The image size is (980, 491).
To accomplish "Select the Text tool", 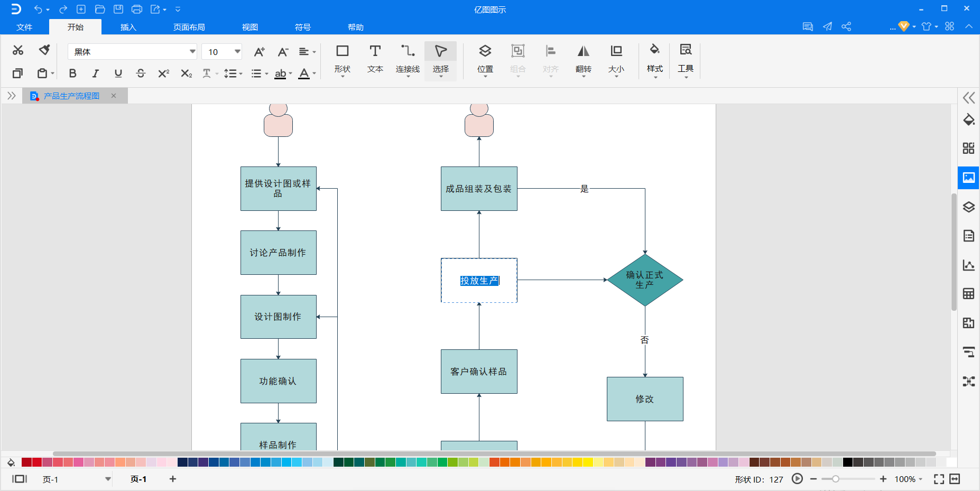I will click(375, 58).
